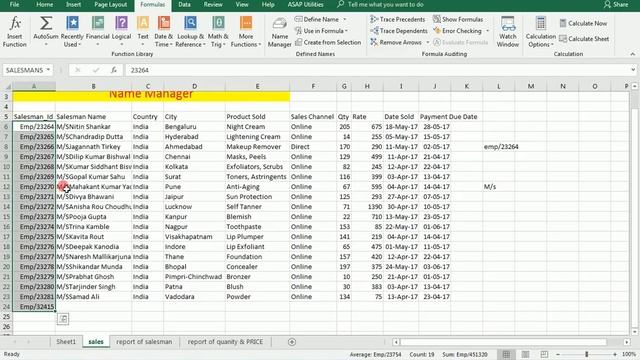640x360 pixels.
Task: Run Error Checking
Action: tap(457, 31)
